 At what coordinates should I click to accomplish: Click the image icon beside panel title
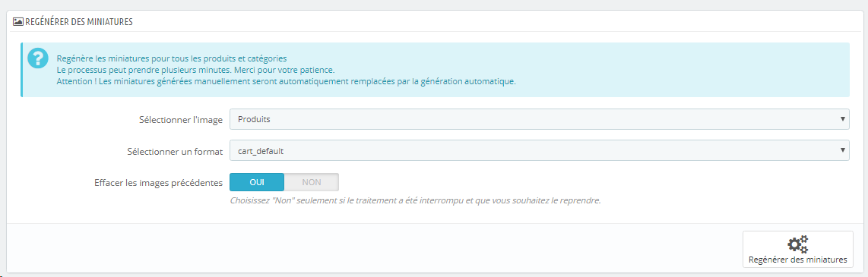click(x=17, y=21)
